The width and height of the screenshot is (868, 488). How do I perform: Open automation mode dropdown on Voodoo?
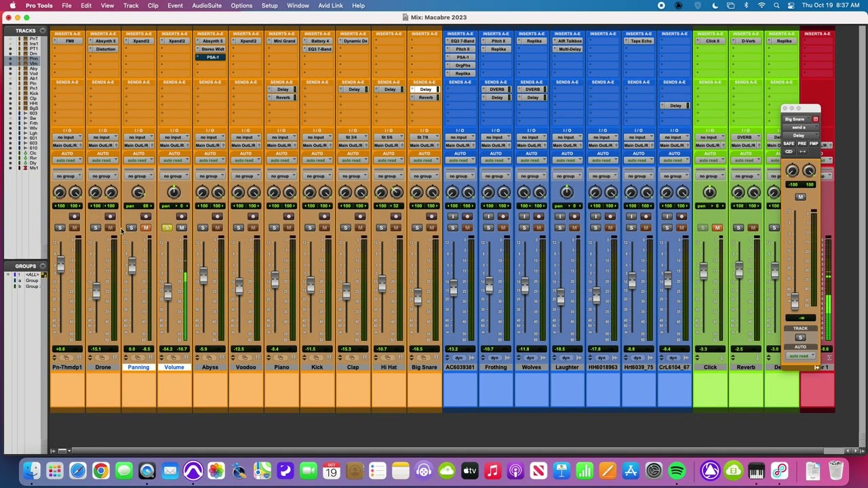click(x=245, y=161)
